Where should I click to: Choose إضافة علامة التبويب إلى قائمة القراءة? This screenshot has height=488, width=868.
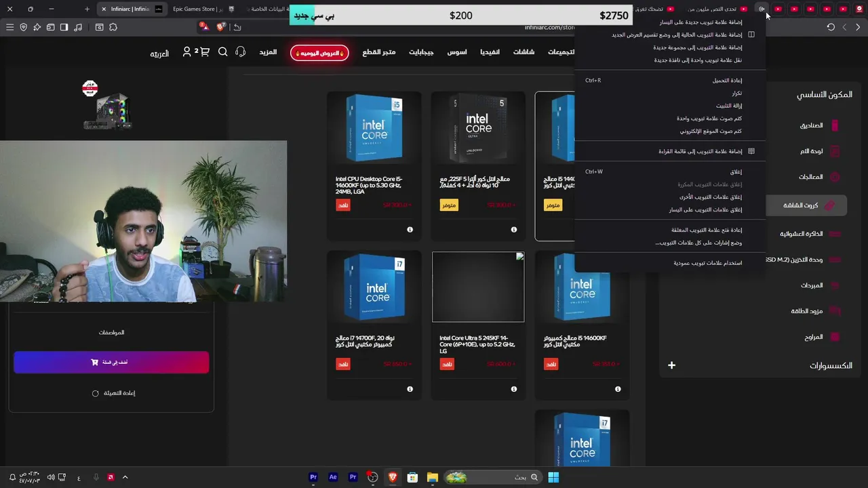tap(670, 151)
